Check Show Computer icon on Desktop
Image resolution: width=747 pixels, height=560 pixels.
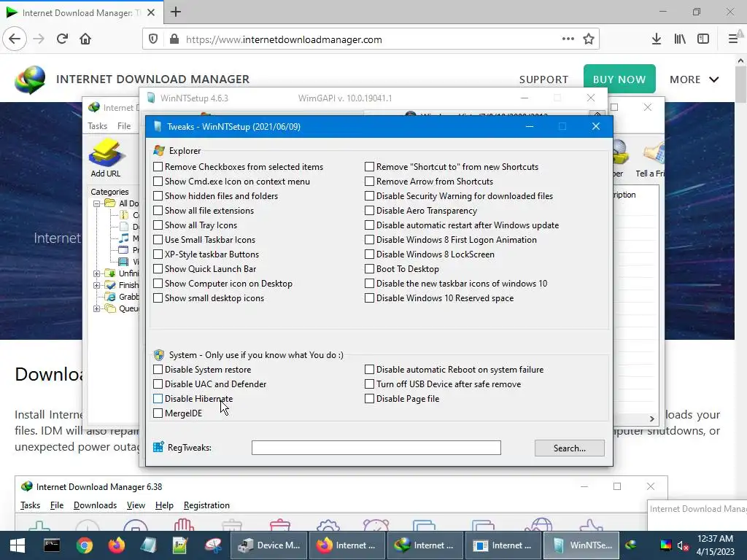tap(158, 284)
